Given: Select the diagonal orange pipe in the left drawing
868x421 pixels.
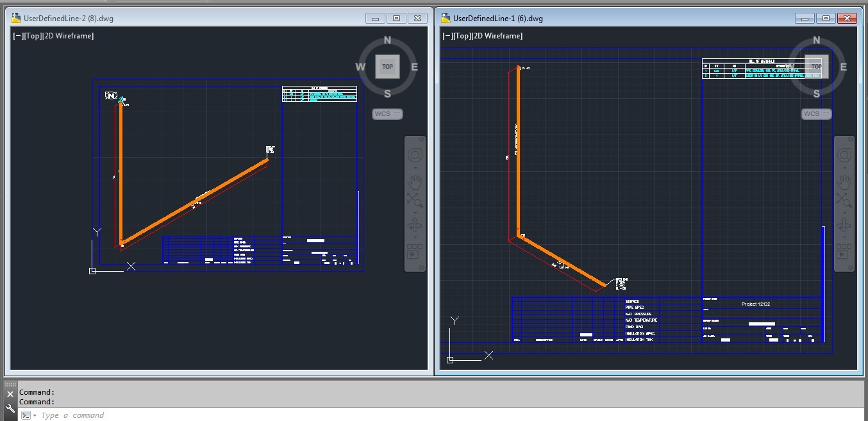Looking at the screenshot, I should 194,202.
